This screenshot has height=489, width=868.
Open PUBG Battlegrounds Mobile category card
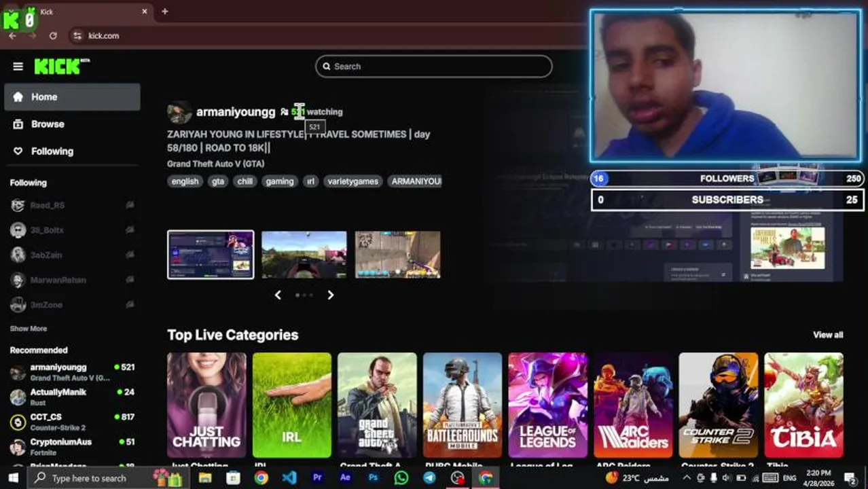point(463,405)
